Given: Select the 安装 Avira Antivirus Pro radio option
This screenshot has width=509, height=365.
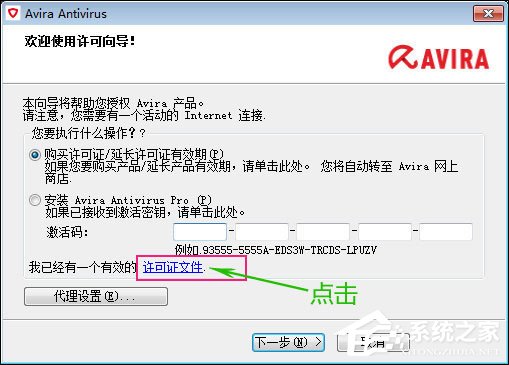Looking at the screenshot, I should tap(35, 200).
